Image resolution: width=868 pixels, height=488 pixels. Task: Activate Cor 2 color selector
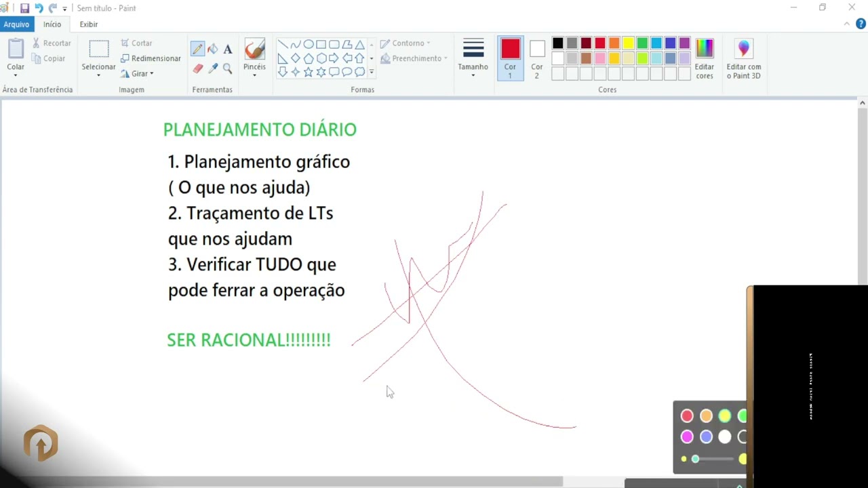click(537, 59)
